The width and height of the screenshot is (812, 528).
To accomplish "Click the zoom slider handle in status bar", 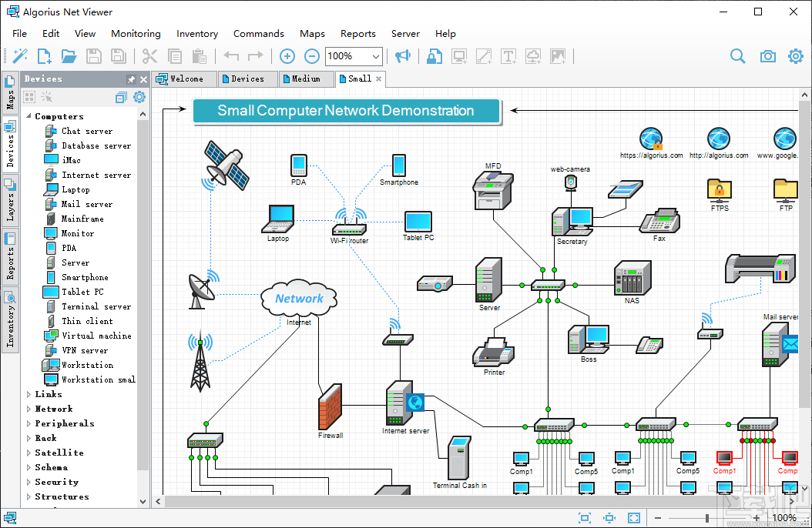I will point(707,518).
